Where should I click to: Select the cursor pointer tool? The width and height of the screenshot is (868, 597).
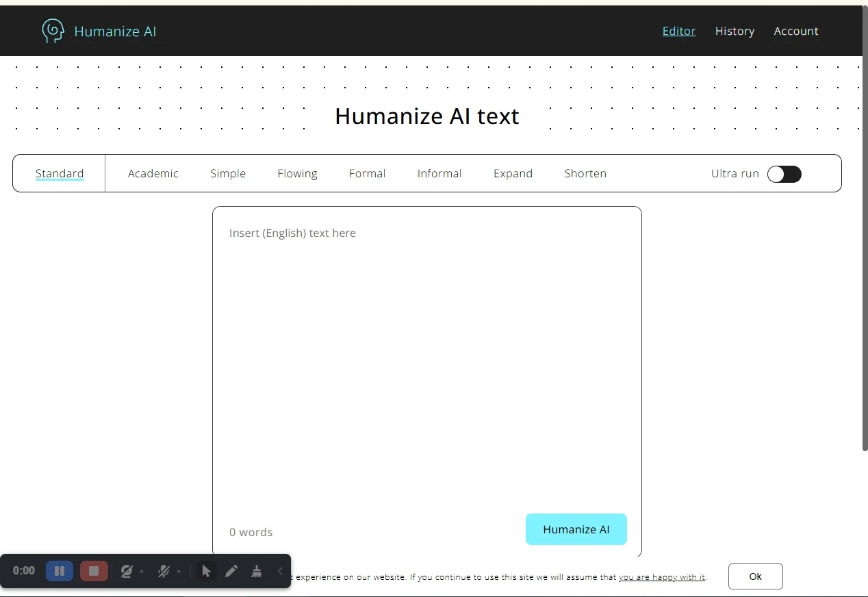[206, 571]
